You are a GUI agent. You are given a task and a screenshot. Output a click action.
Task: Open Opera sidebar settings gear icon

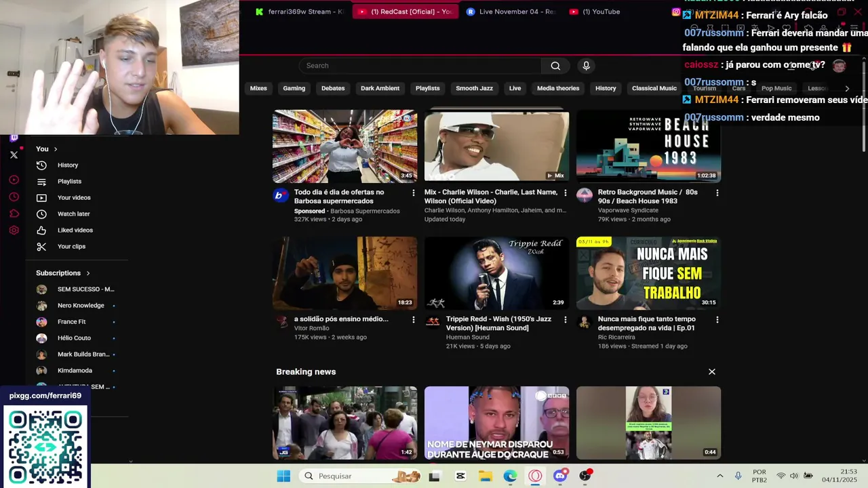coord(14,230)
